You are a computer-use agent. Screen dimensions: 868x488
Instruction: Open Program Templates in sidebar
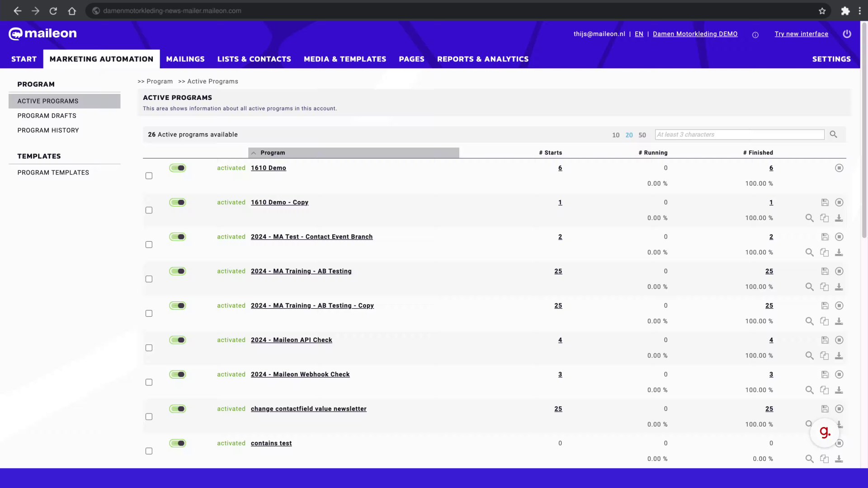[53, 173]
